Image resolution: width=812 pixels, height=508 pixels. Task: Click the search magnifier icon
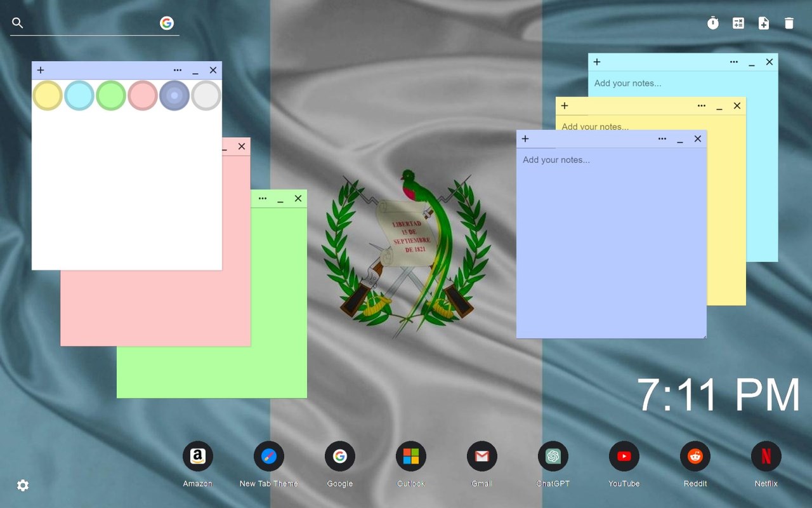18,23
